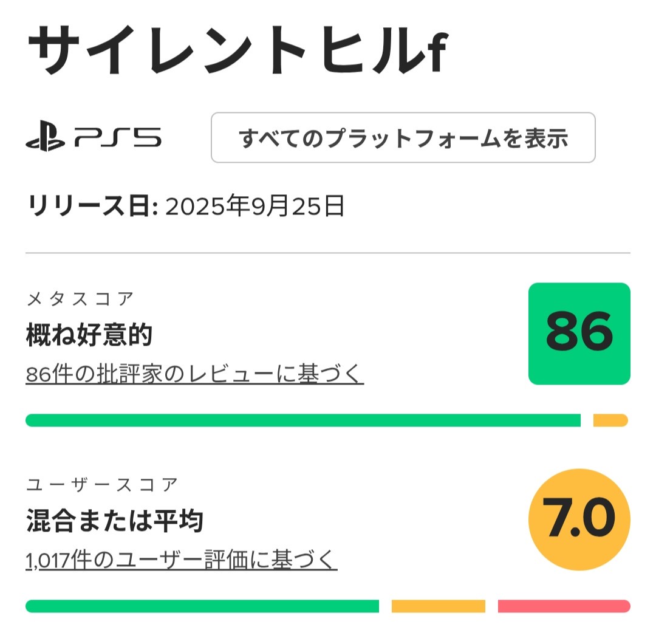Image resolution: width=656 pixels, height=644 pixels.
Task: Select green positive segment of user rating bar
Action: point(202,606)
